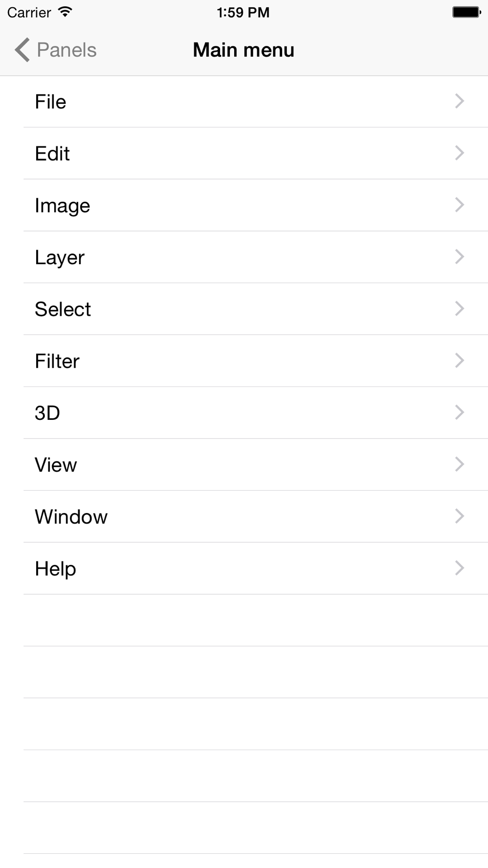Tap the back arrow chevron icon
The image size is (488, 868).
(x=22, y=50)
